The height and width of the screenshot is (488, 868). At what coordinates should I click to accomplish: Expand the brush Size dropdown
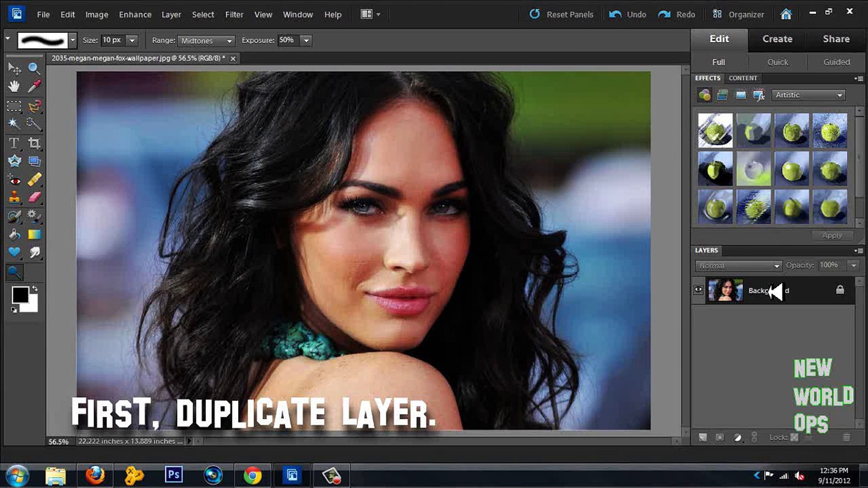pos(132,40)
